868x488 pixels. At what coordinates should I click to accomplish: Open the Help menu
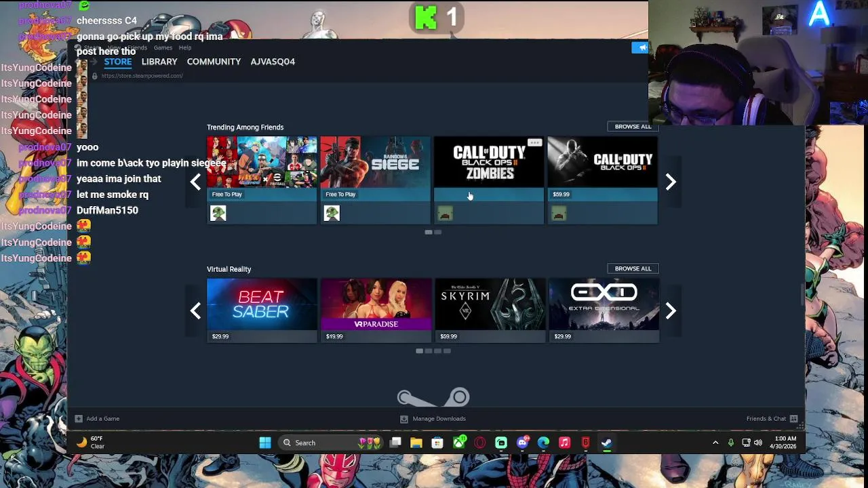click(185, 47)
